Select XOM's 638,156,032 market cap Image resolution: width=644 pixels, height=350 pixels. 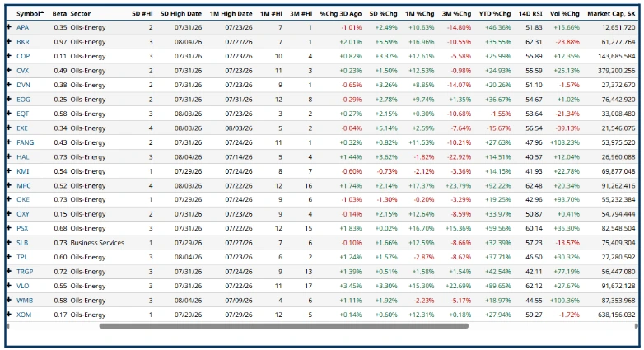(616, 315)
